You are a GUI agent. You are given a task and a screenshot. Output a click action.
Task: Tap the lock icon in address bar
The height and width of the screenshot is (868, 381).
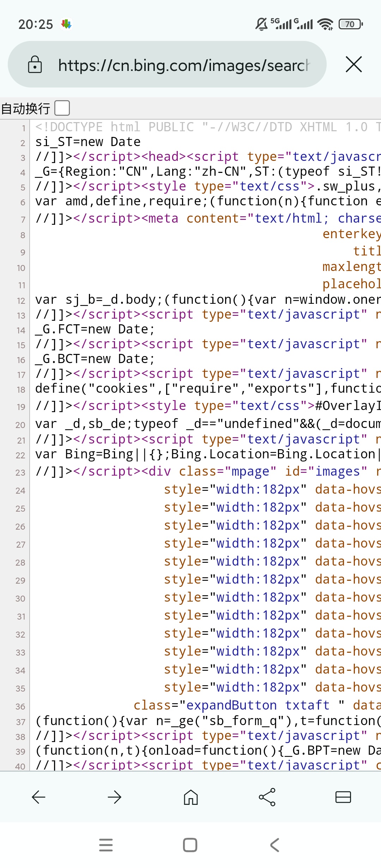(35, 64)
